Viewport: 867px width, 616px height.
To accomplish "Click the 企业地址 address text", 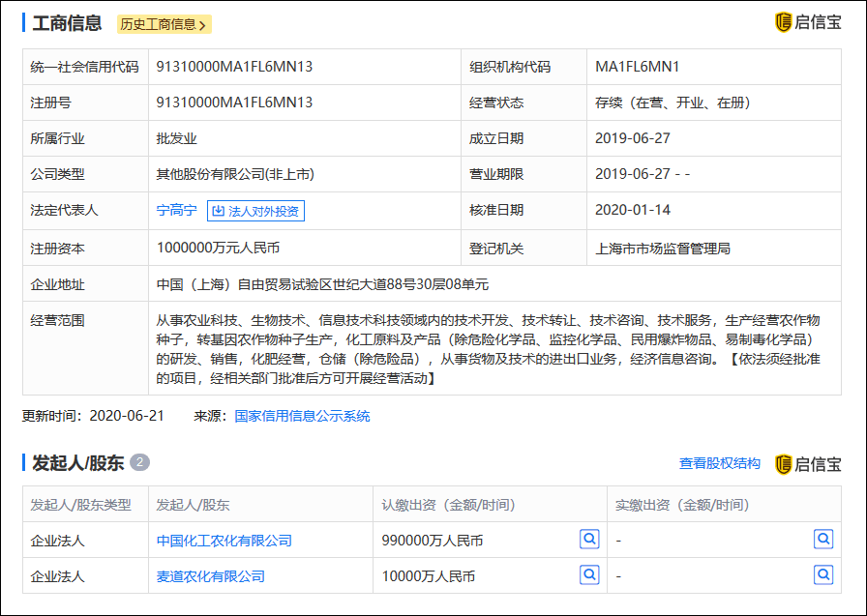I will click(x=322, y=284).
